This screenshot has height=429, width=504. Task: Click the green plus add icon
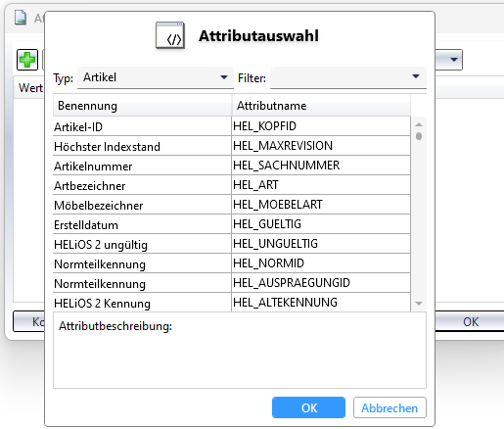(x=27, y=60)
